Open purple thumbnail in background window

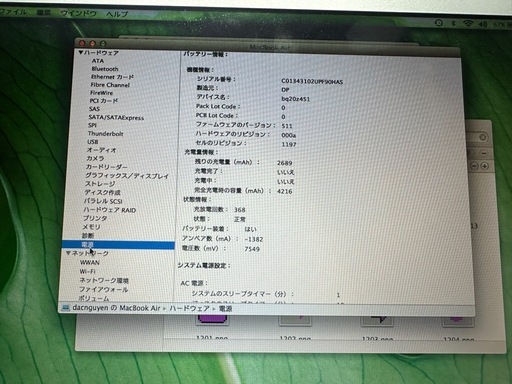coord(213,321)
